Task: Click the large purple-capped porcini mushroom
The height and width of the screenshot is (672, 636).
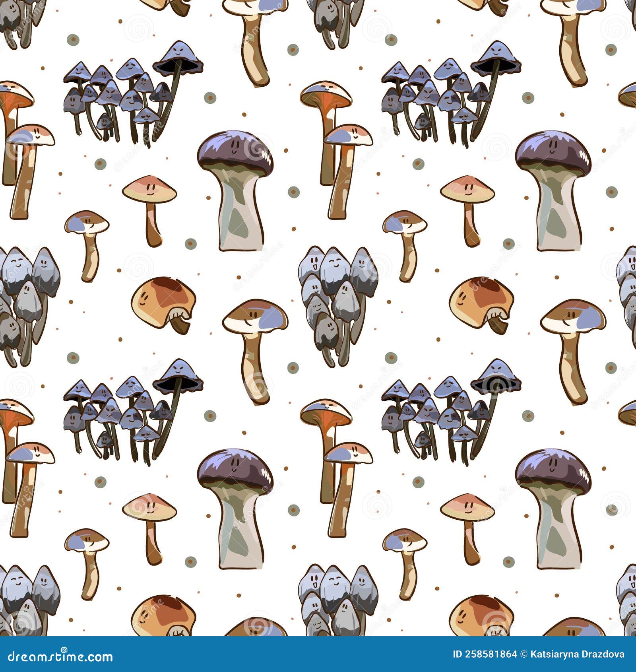Action: [x=235, y=191]
